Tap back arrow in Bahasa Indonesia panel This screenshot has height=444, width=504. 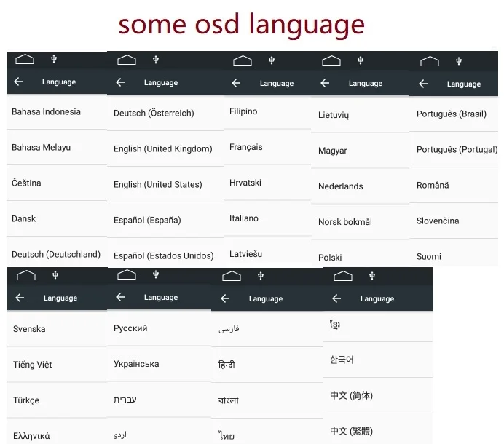click(18, 82)
